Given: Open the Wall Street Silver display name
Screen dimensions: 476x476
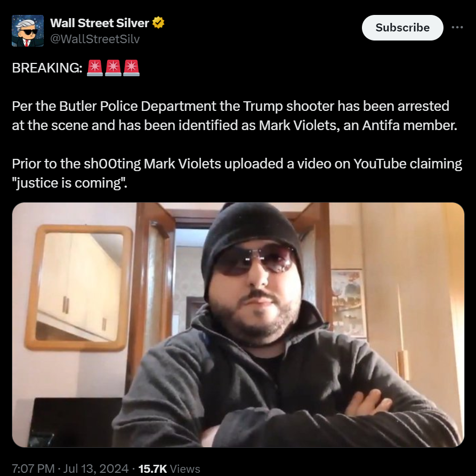Looking at the screenshot, I should [100, 23].
